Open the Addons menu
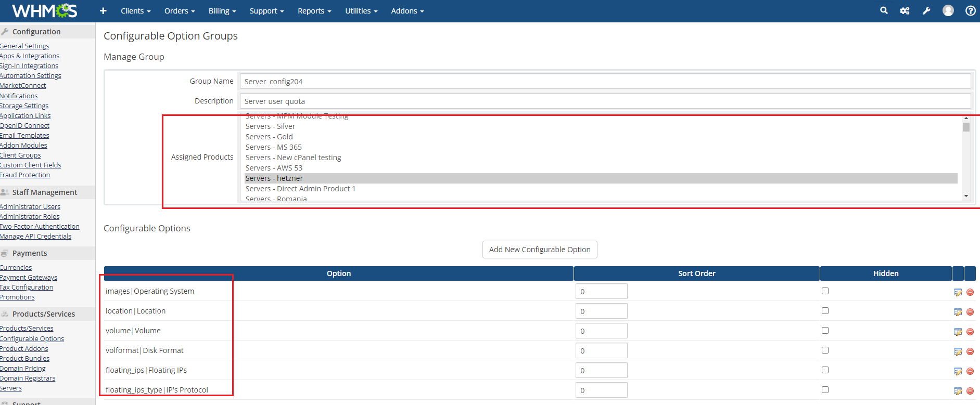980x405 pixels. coord(408,11)
